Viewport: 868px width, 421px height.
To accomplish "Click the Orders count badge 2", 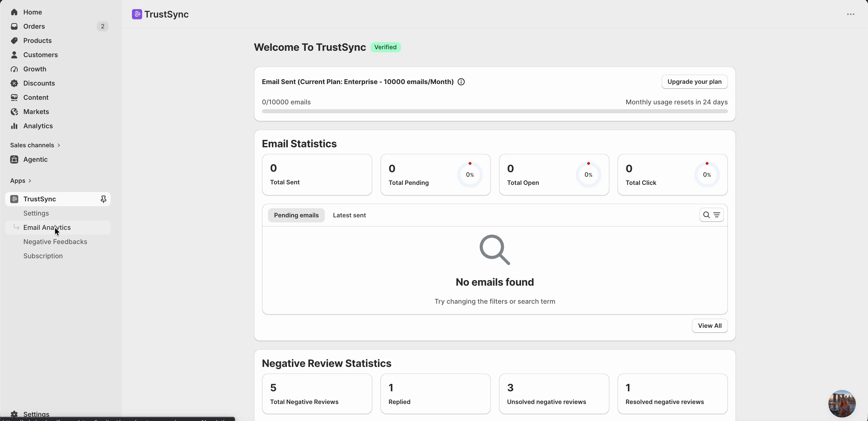I will pos(103,26).
